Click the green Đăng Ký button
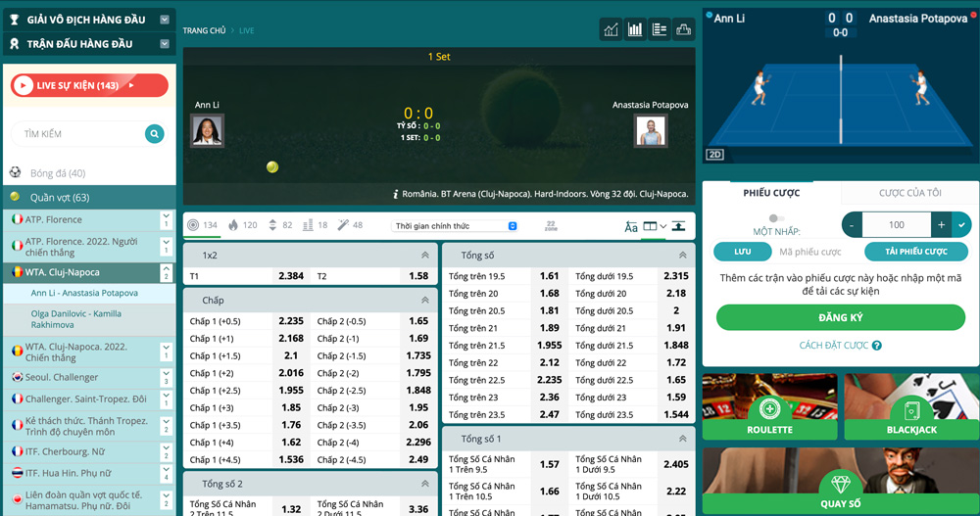The height and width of the screenshot is (516, 980). [x=841, y=317]
